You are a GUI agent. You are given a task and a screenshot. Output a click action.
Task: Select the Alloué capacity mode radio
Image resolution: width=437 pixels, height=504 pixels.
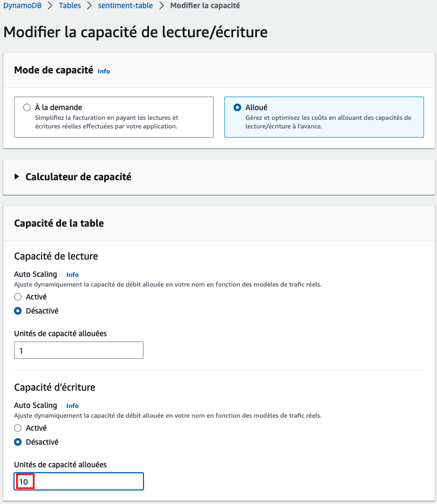(x=237, y=107)
